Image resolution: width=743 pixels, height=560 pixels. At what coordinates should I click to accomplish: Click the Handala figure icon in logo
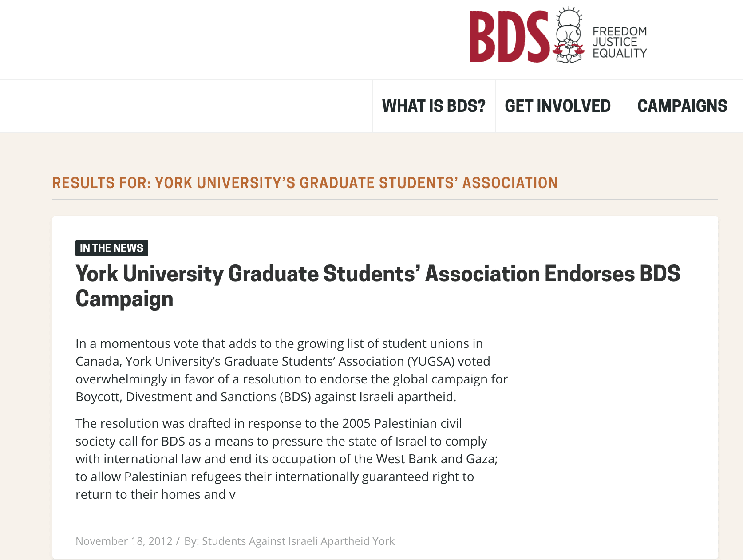tap(569, 35)
